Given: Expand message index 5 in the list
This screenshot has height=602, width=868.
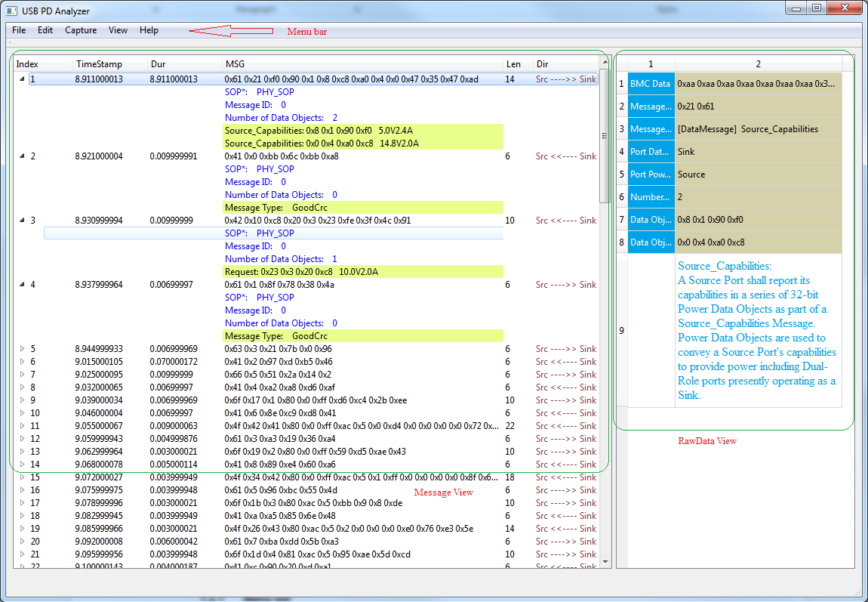Looking at the screenshot, I should pyautogui.click(x=22, y=348).
